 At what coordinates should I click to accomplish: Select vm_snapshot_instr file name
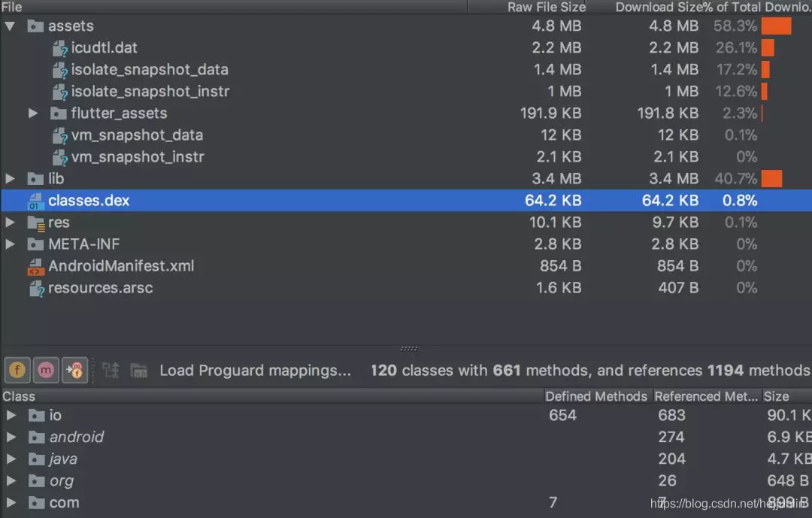(138, 157)
